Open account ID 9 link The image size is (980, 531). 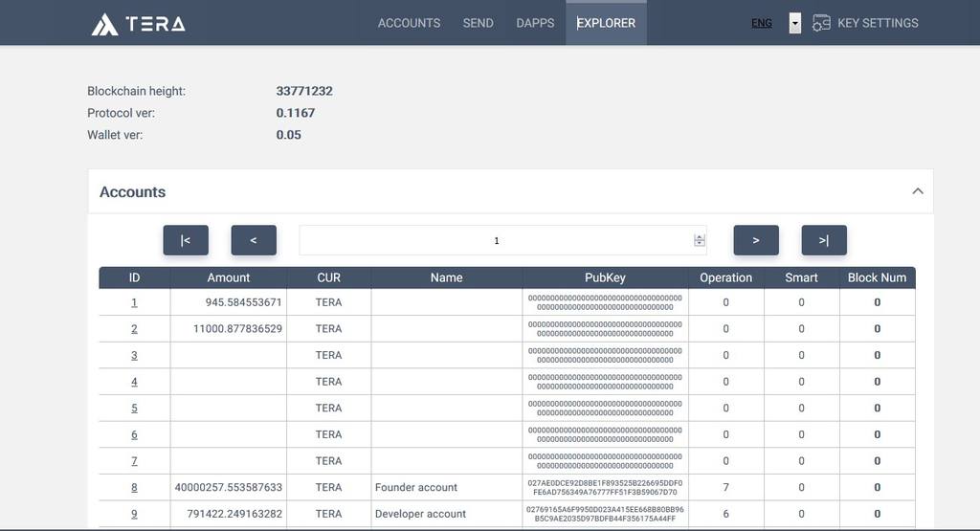point(134,514)
